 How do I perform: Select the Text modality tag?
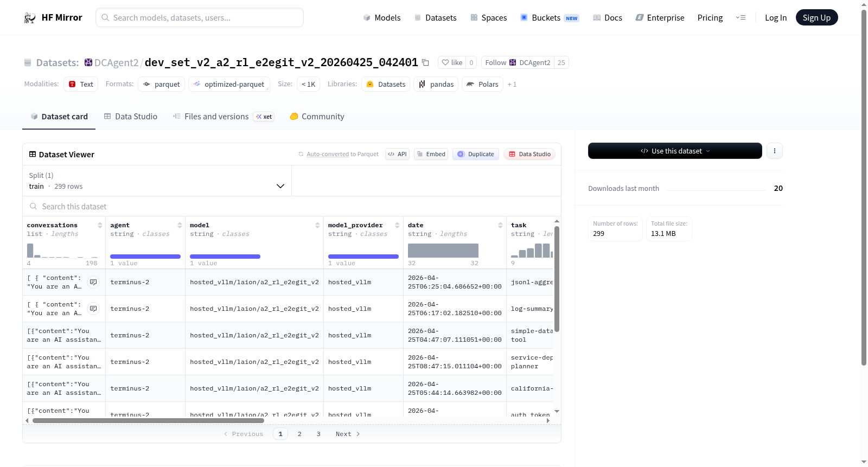click(81, 85)
